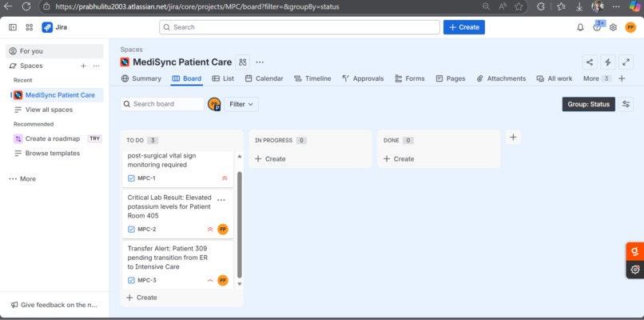Focus the top Search field
This screenshot has width=644, height=320.
300,27
